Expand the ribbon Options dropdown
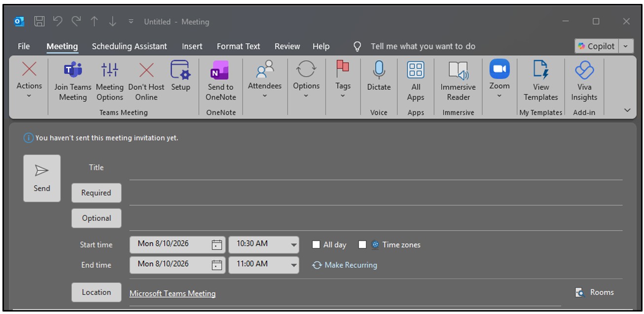The image size is (644, 314). (x=306, y=79)
